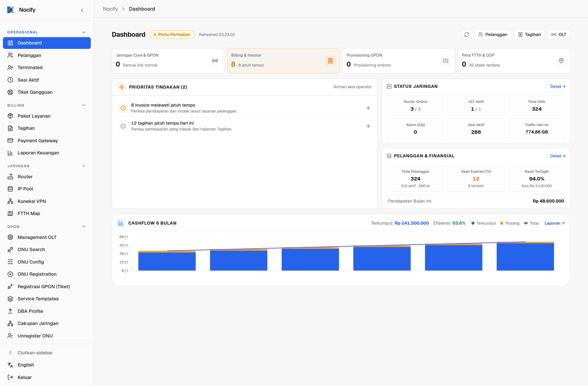Open Management OLT in sidebar
The width and height of the screenshot is (588, 386).
[47, 237]
